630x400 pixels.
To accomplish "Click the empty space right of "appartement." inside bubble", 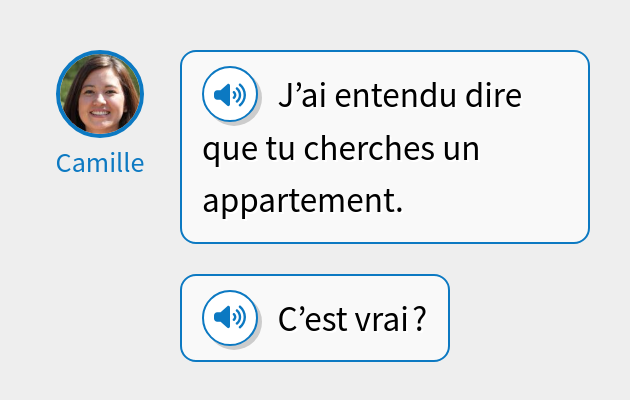I will [490, 202].
